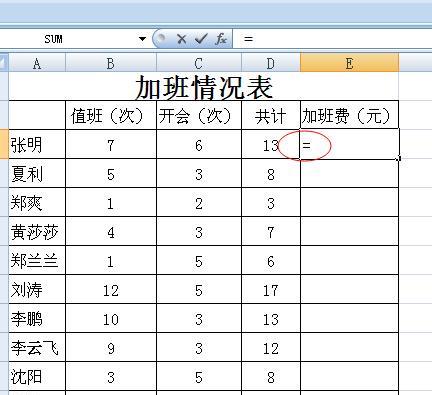Click 李云飞's 值班 value 9
The image size is (432, 395).
coord(111,347)
